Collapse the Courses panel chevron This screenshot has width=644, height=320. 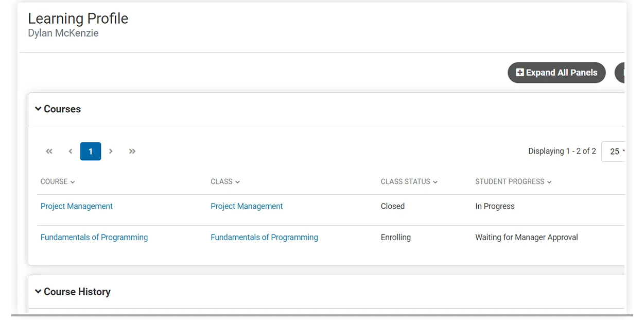(x=38, y=109)
